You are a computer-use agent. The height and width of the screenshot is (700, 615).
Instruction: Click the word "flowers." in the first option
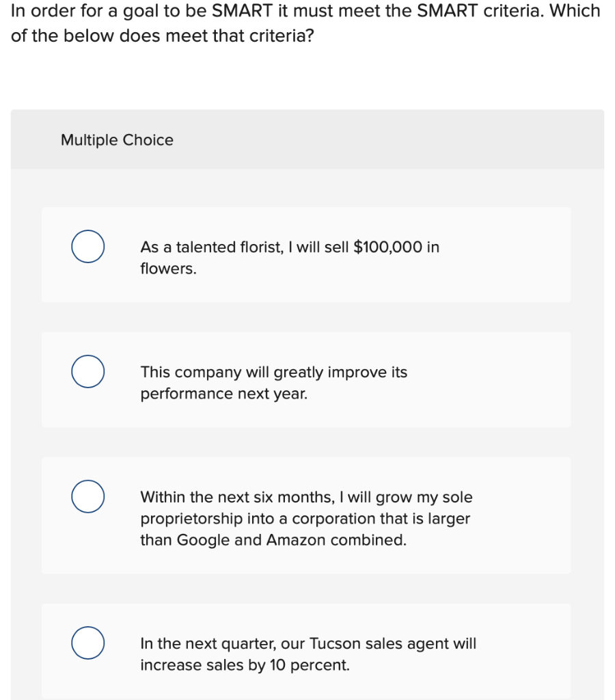(168, 269)
